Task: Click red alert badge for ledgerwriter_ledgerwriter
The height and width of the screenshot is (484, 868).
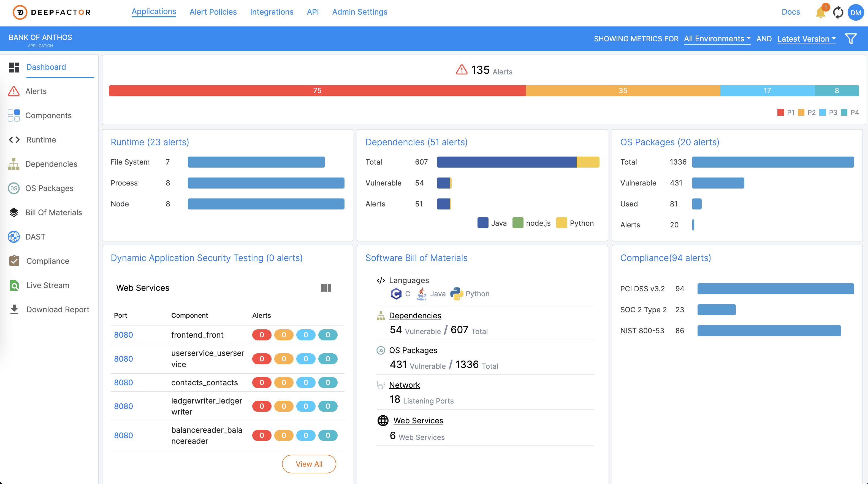Action: 262,406
